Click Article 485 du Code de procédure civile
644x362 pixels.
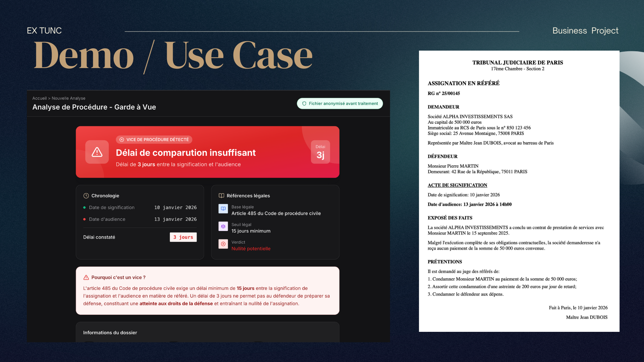pyautogui.click(x=276, y=214)
